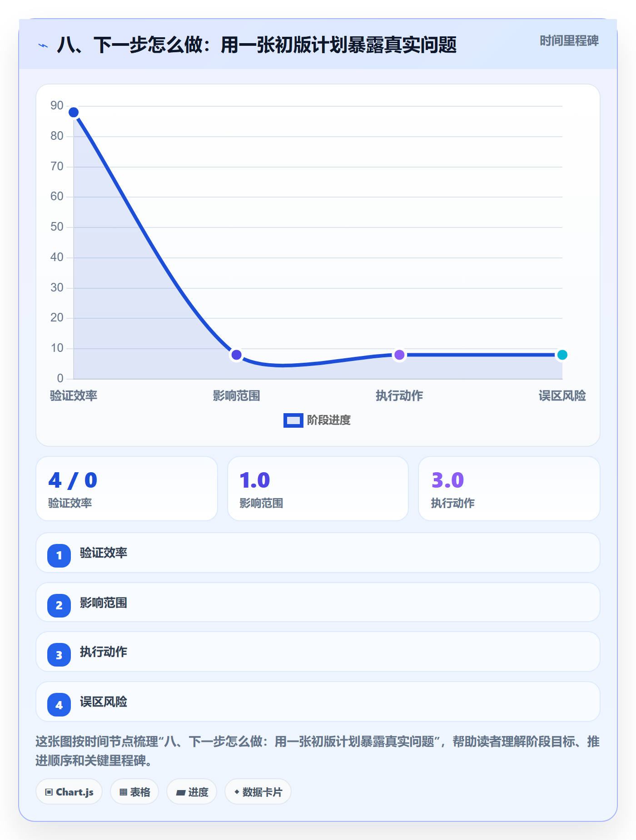Click the 数据卡片 tag

[x=258, y=792]
